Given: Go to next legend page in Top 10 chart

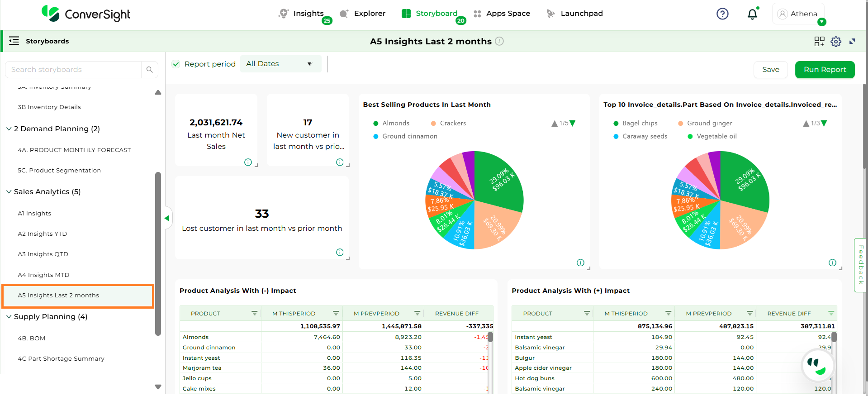Looking at the screenshot, I should 824,123.
